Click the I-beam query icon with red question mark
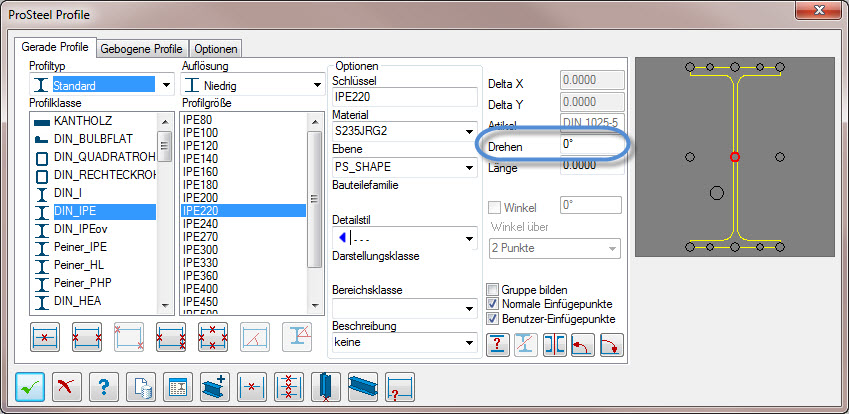The height and width of the screenshot is (414, 849). pos(498,344)
